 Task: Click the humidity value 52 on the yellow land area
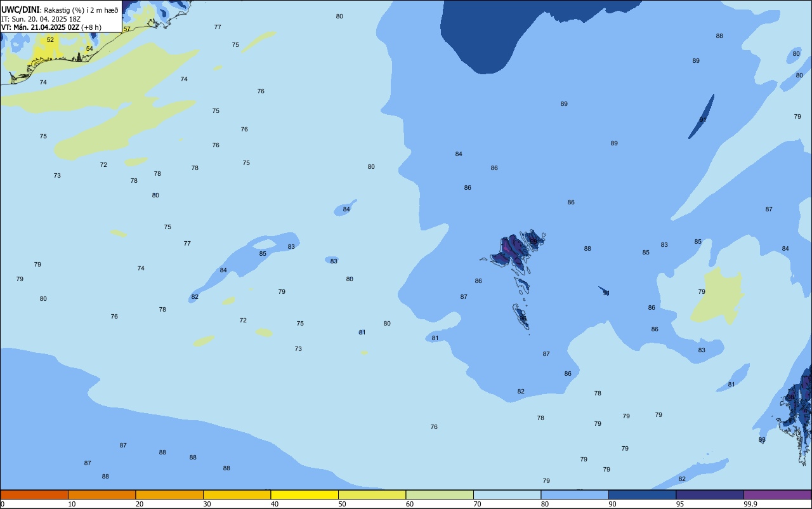point(50,40)
